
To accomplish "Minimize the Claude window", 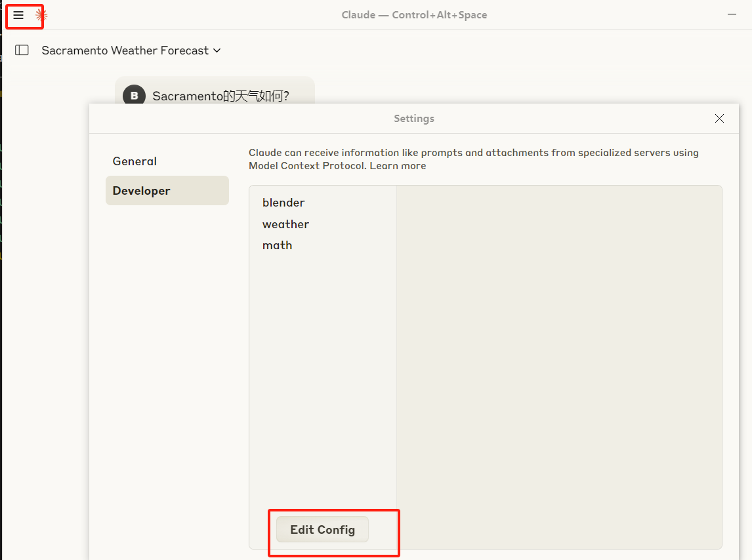I will 732,13.
